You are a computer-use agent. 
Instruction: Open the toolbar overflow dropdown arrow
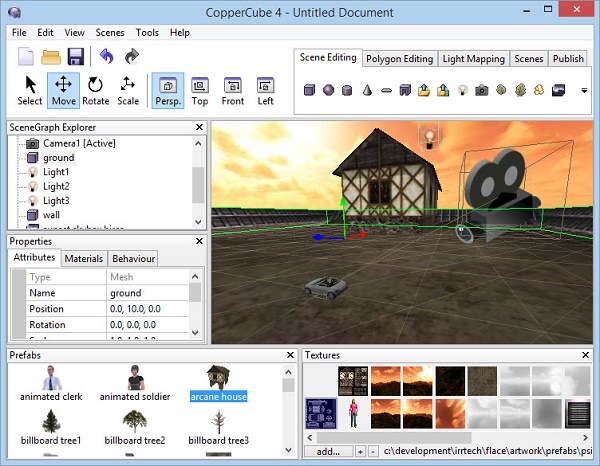point(584,91)
